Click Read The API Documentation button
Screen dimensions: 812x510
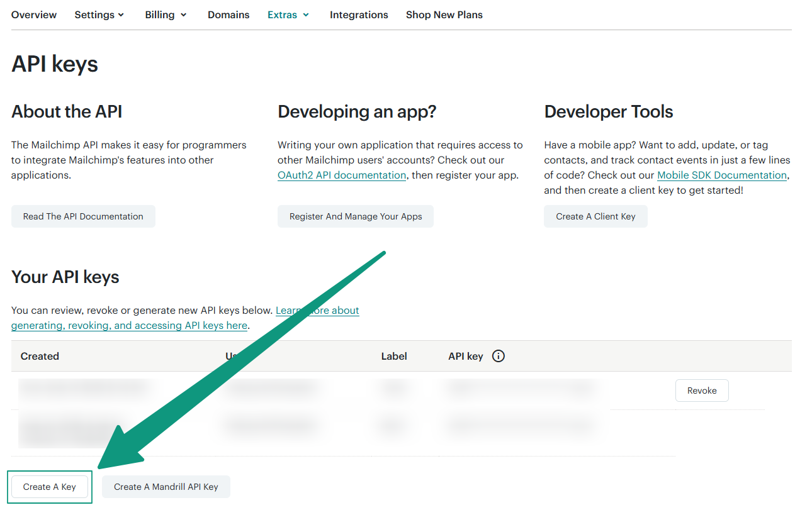coord(83,216)
